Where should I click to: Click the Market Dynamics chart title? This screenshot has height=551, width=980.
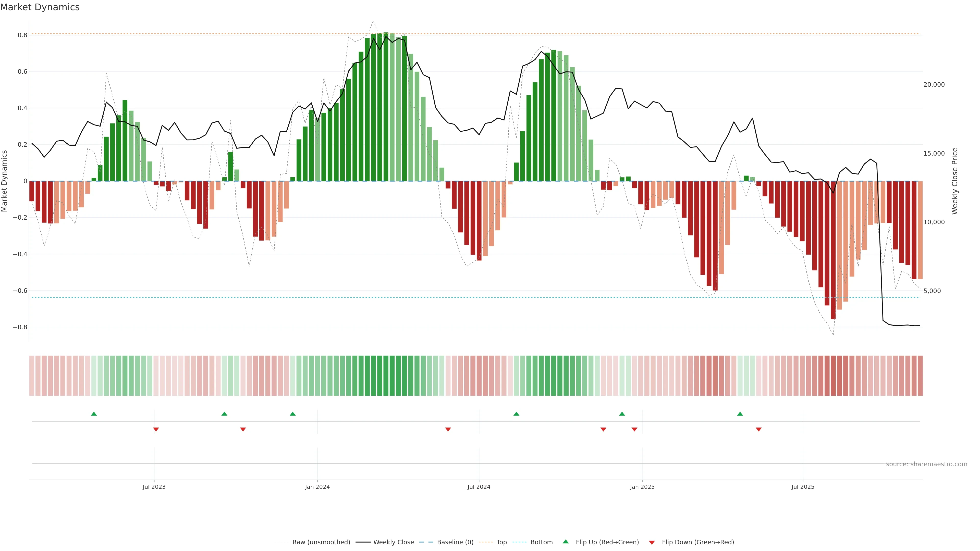coord(40,7)
